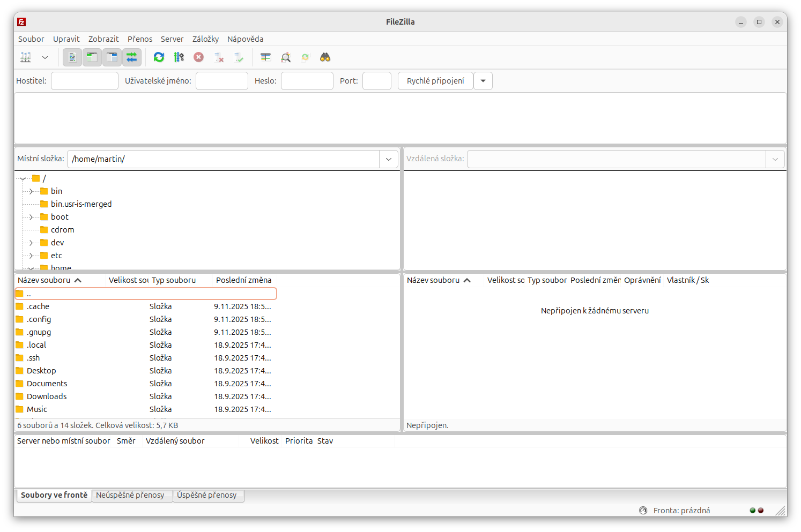Enable directory comparison
Image resolution: width=801 pixels, height=532 pixels.
click(x=285, y=57)
